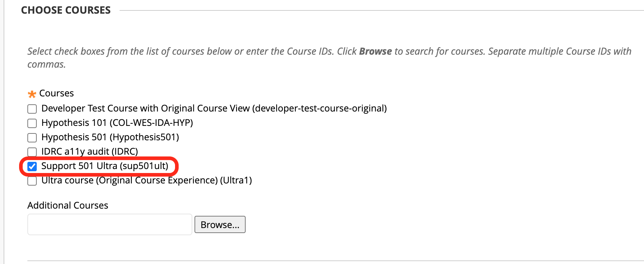Select the IDRC a11y audit label text
The image size is (644, 264).
89,151
